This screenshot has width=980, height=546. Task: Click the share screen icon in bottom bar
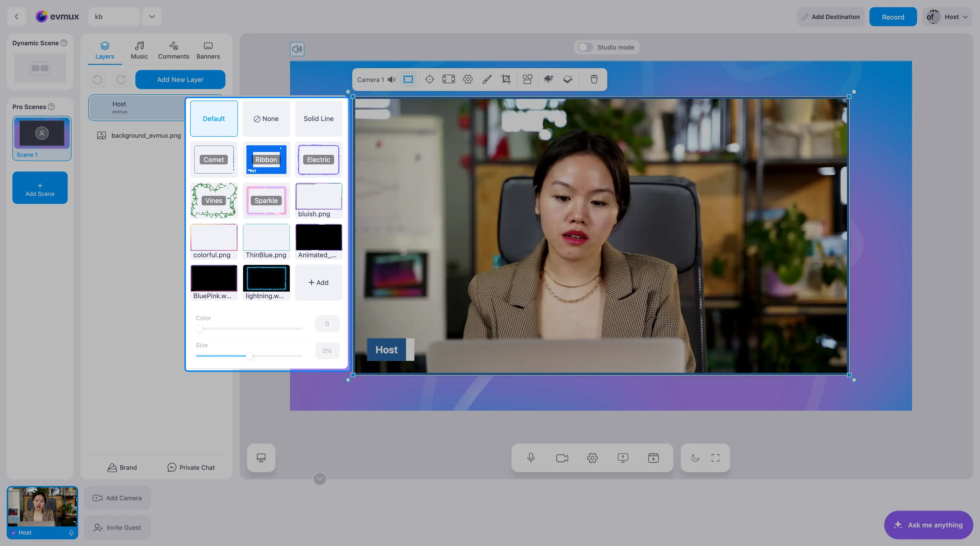tap(623, 458)
